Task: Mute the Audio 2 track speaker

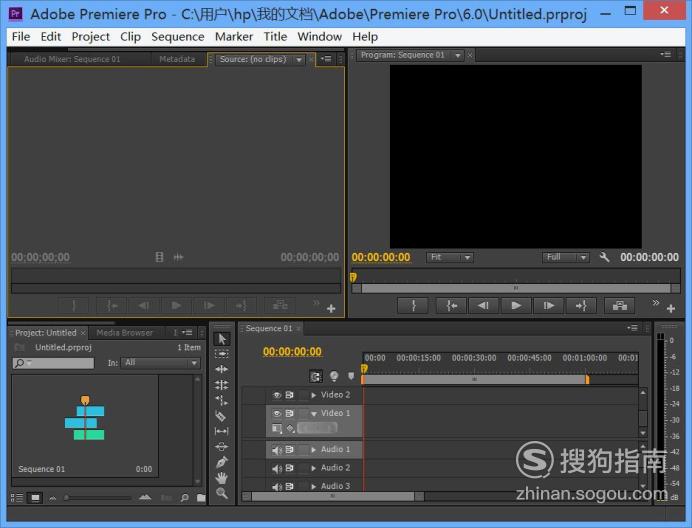Action: [x=277, y=468]
